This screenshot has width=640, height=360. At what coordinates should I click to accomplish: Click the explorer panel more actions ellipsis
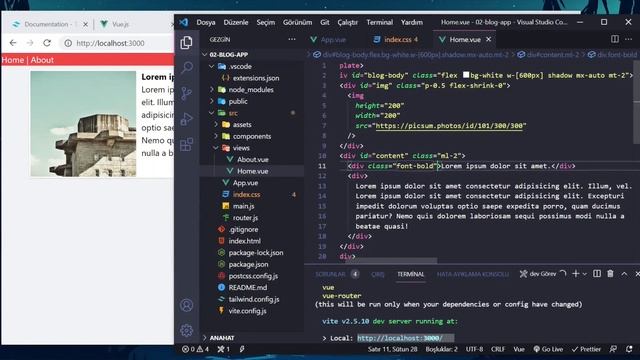292,39
